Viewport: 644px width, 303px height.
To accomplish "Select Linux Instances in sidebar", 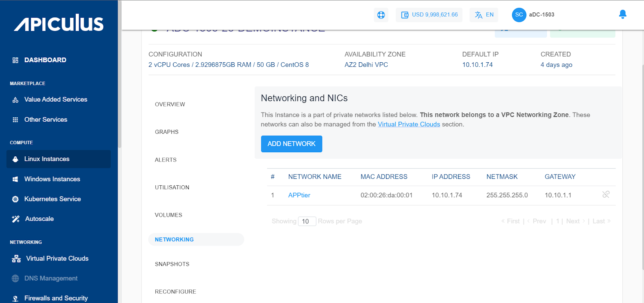I will [x=58, y=159].
